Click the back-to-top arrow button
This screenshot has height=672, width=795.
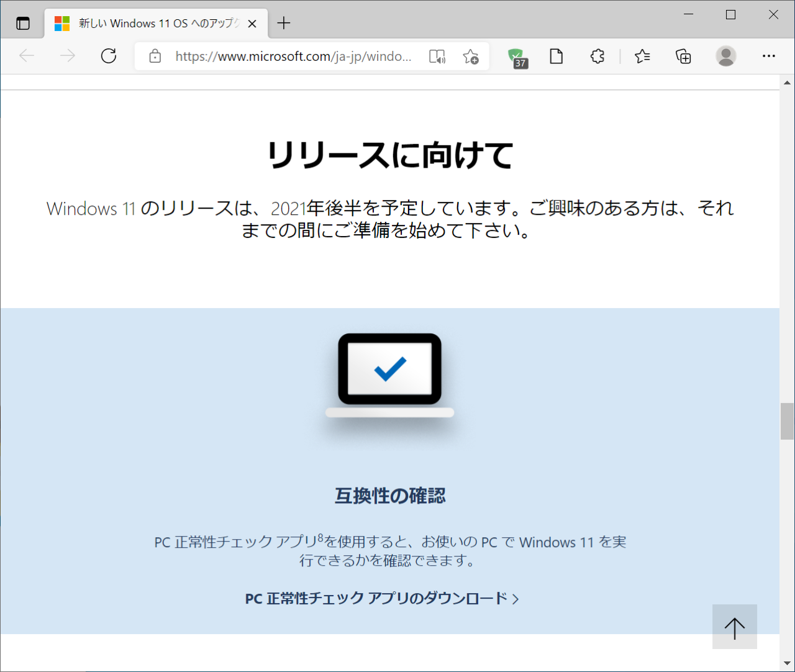tap(735, 627)
